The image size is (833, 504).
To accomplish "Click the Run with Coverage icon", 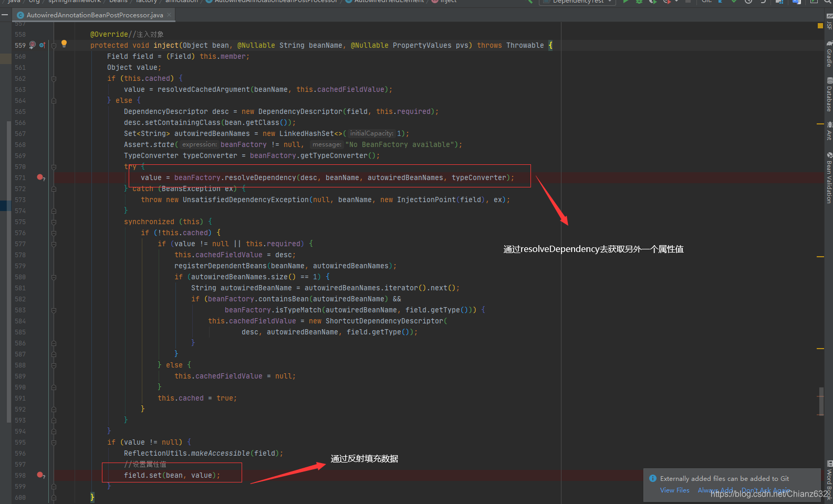I will pos(652,2).
